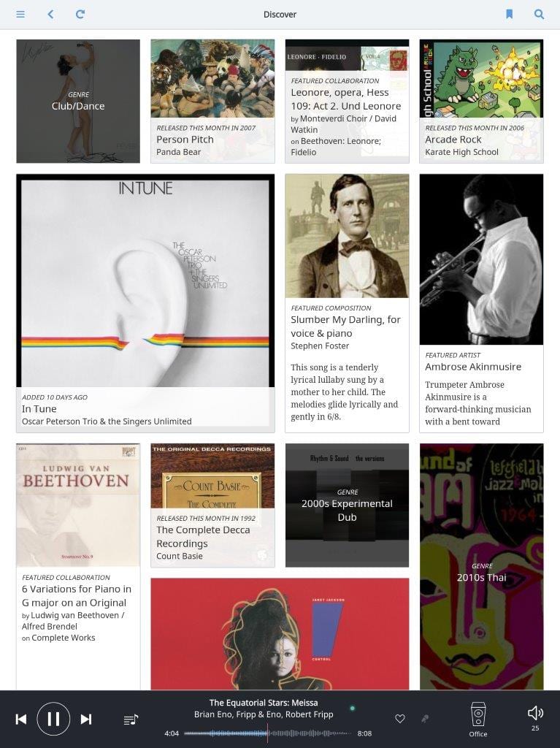Image resolution: width=560 pixels, height=748 pixels.
Task: Go back using the left arrow
Action: point(50,15)
